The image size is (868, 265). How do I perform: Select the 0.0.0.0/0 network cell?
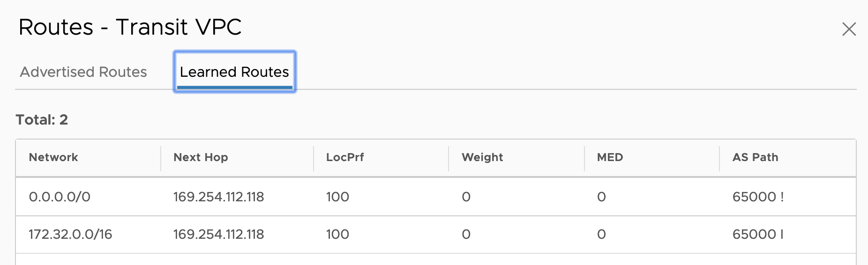[x=60, y=197]
